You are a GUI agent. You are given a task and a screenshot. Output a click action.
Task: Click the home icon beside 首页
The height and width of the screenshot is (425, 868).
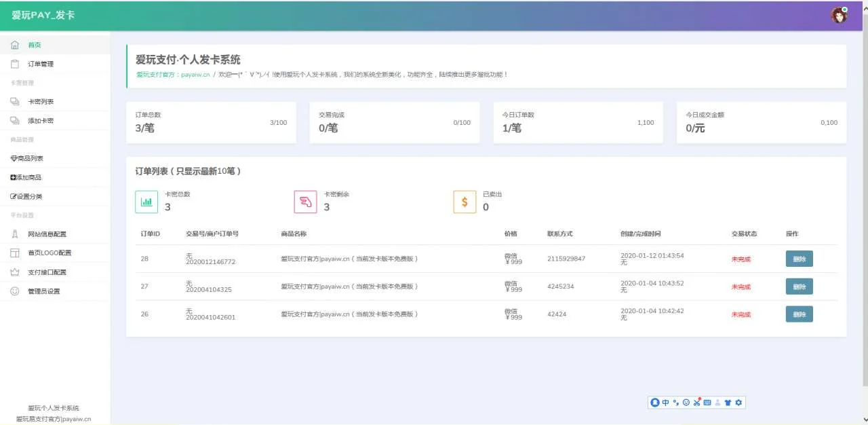[14, 45]
